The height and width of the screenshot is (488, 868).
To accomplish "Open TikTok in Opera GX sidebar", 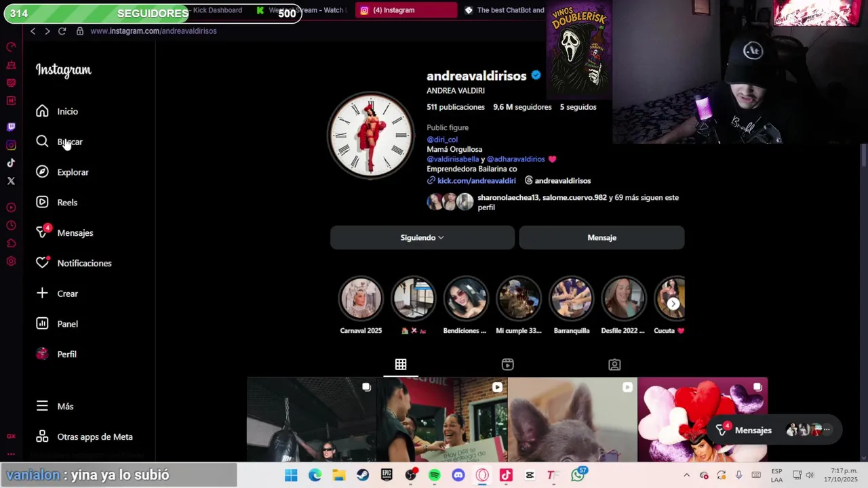I will [11, 163].
